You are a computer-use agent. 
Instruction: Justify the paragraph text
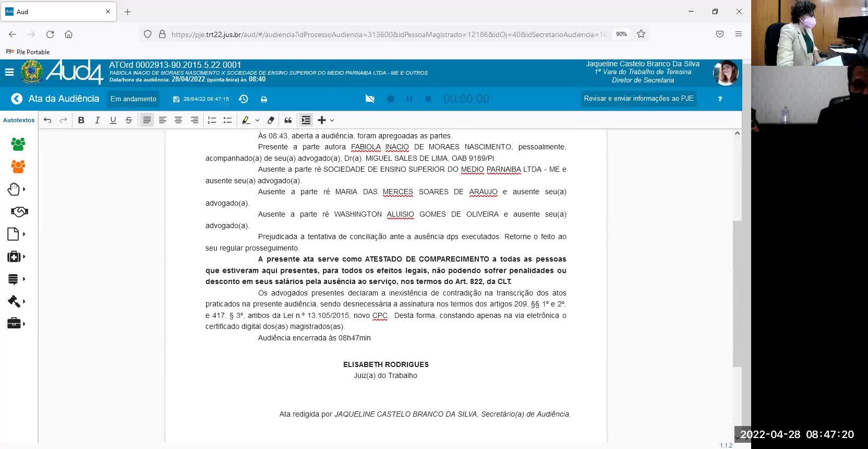(147, 120)
